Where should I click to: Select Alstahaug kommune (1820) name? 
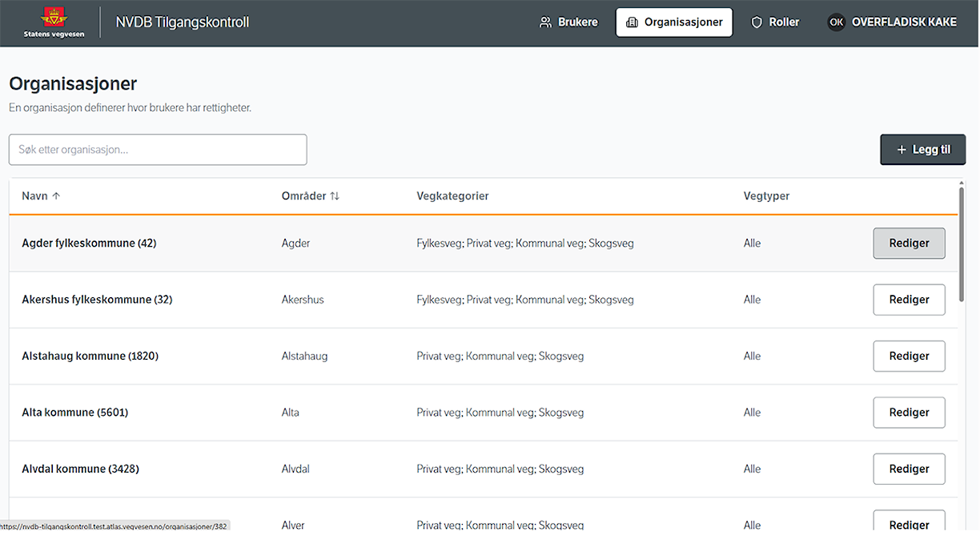90,357
